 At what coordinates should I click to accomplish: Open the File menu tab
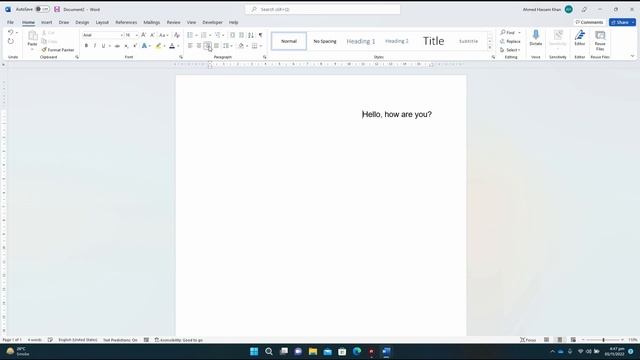click(10, 22)
